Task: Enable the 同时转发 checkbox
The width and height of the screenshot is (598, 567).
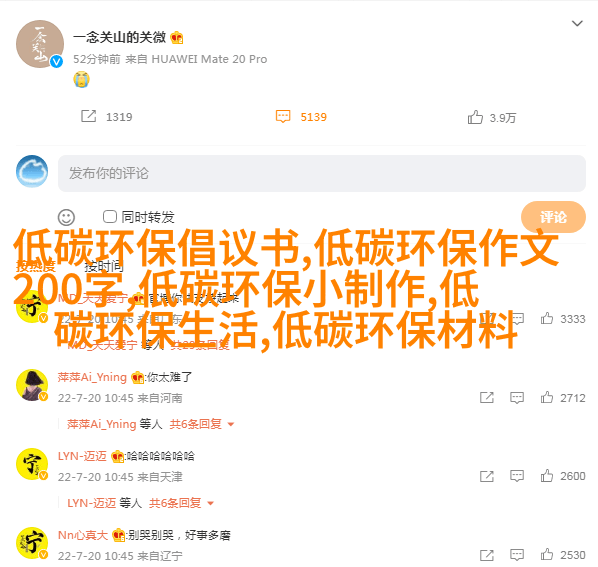Action: click(110, 217)
